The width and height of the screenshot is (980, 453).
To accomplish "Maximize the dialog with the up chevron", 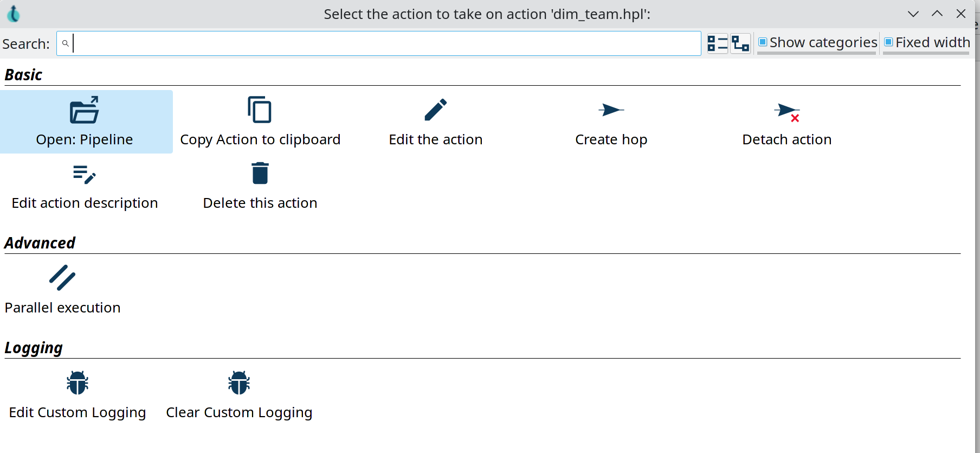I will point(937,14).
